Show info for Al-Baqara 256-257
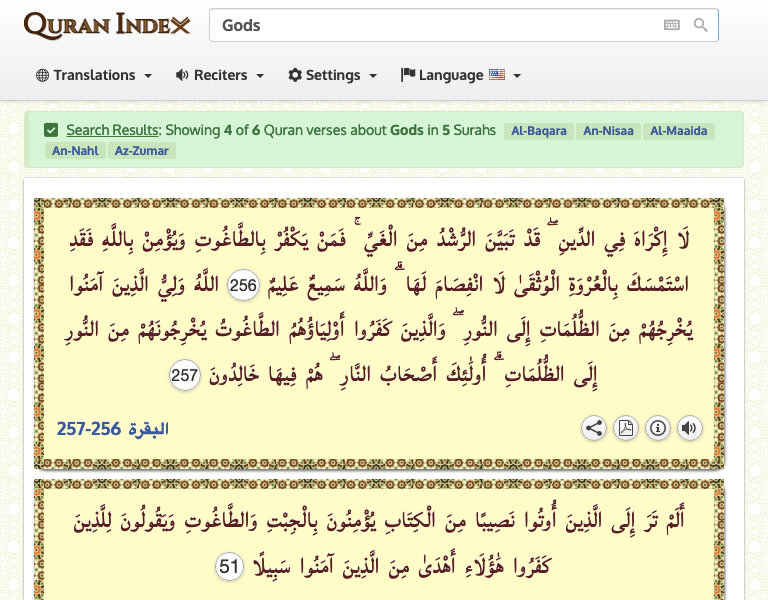The image size is (768, 600). coord(657,428)
